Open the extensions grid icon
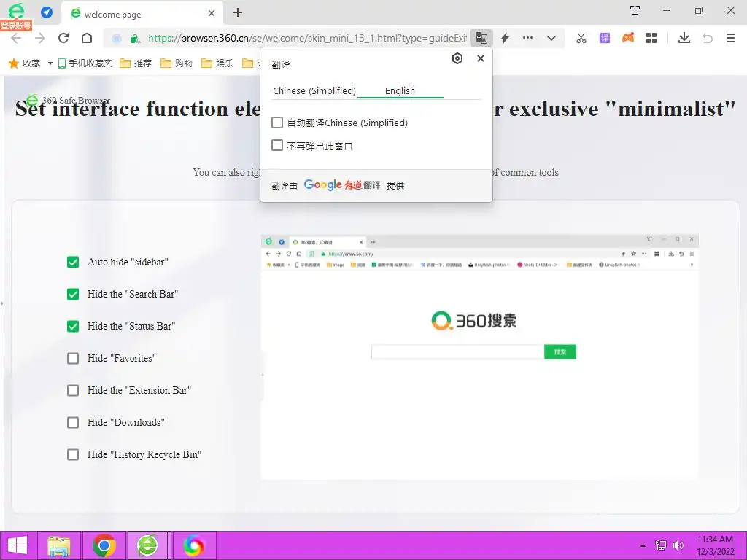 coord(651,38)
